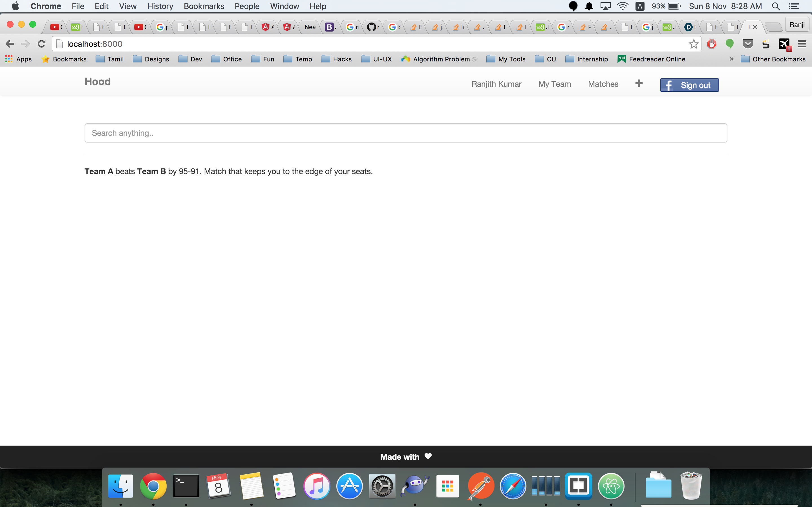This screenshot has height=507, width=812.
Task: Open Spotlight search magnifier icon
Action: tap(776, 6)
